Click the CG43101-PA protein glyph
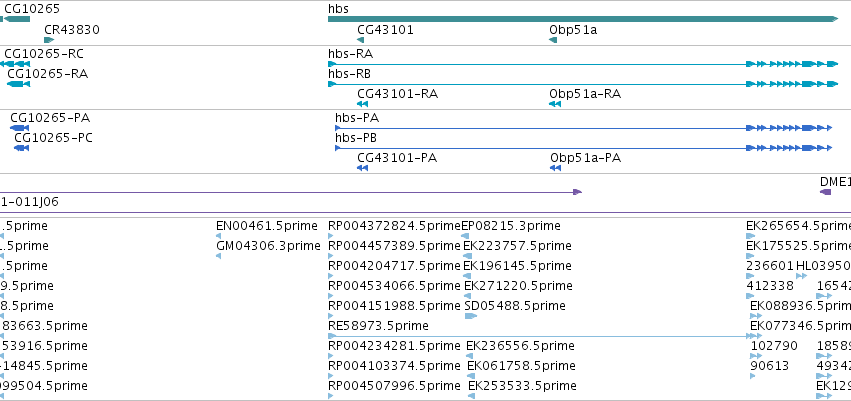851x401 pixels. pos(363,168)
